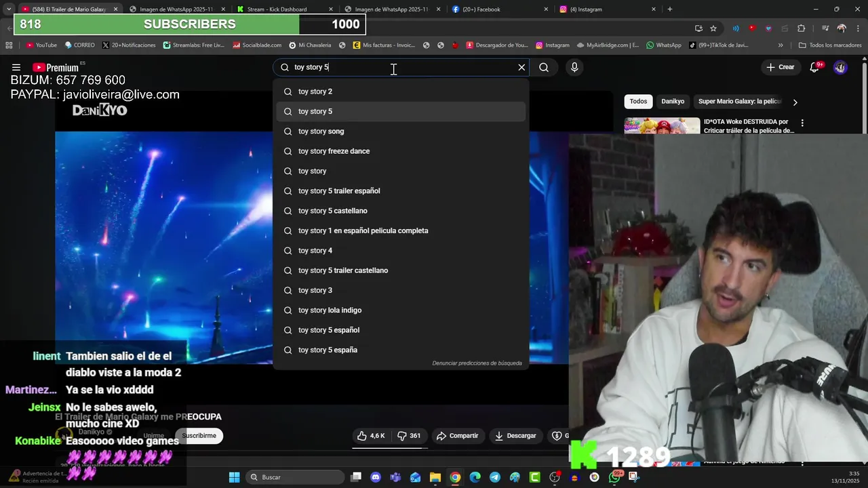Open Discord from the taskbar
868x488 pixels.
376,477
